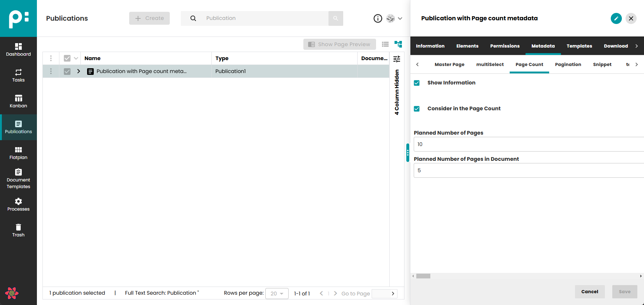This screenshot has height=305, width=644.
Task: Deselect the publication row checkbox
Action: (67, 72)
